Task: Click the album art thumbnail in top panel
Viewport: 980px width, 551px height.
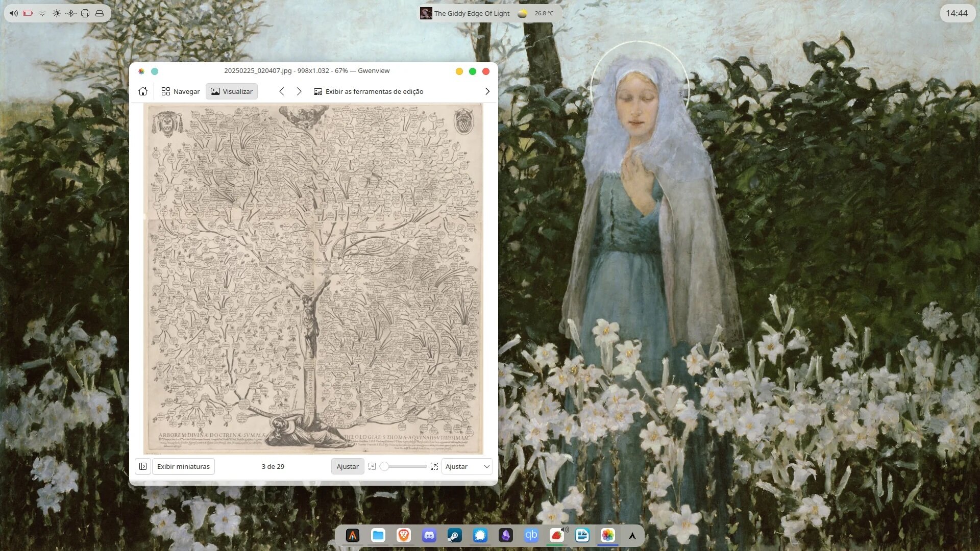Action: coord(426,13)
